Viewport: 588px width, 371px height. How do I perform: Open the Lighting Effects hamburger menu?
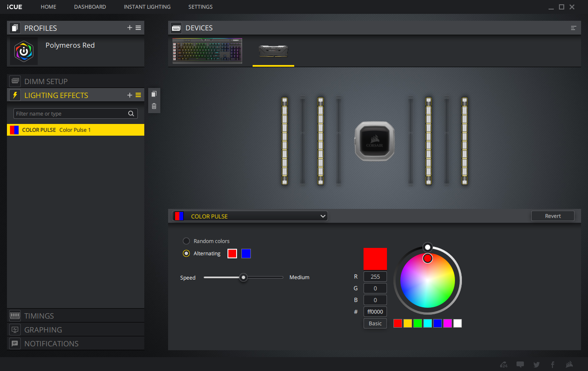click(138, 95)
